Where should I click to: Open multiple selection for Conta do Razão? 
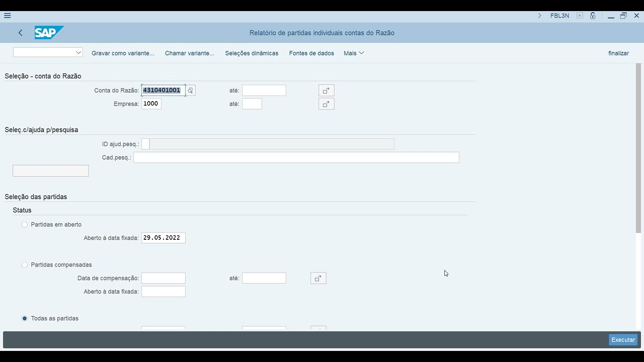pyautogui.click(x=327, y=90)
